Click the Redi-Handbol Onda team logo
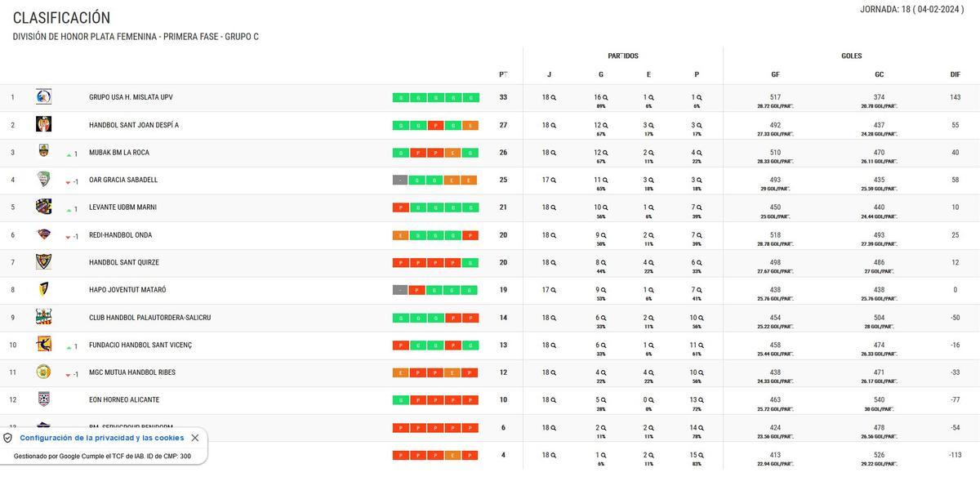Screen dimensions: 980x477 (x=43, y=234)
